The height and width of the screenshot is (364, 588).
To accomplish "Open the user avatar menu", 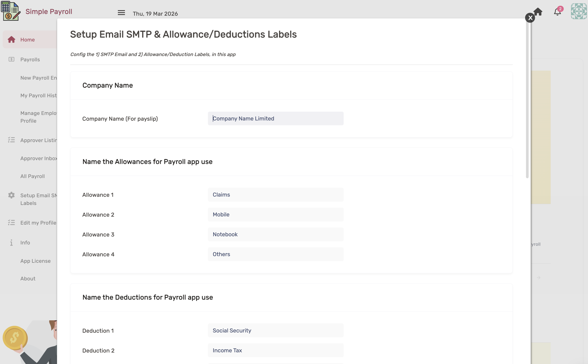I will (x=579, y=11).
